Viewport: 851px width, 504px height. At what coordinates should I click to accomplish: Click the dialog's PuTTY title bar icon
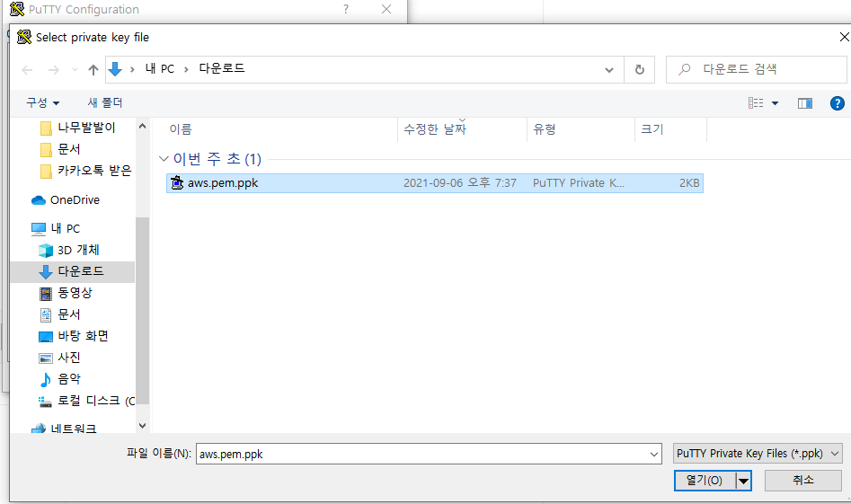(24, 37)
